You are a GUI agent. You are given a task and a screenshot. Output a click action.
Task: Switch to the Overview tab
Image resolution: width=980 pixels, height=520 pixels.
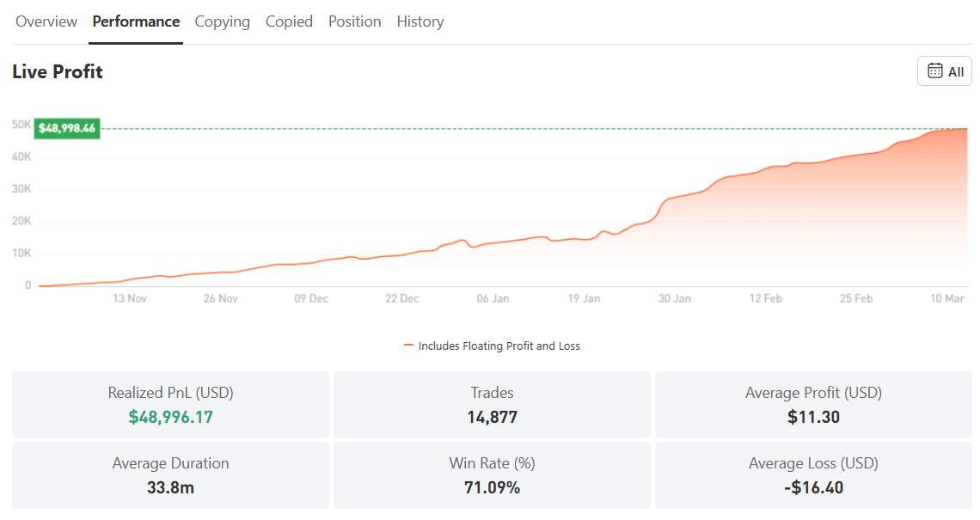coord(46,21)
